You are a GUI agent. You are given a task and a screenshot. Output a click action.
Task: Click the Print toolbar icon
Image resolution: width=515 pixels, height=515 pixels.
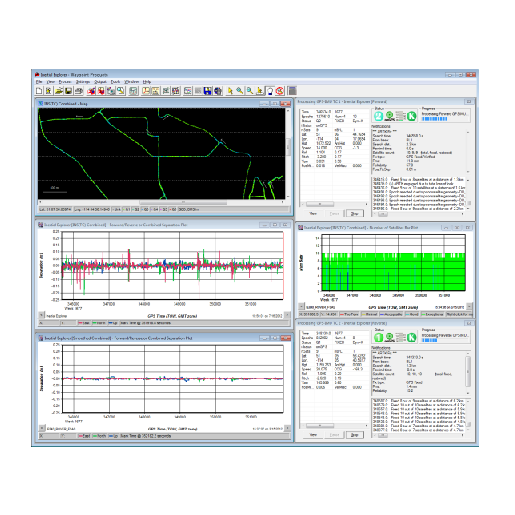(x=79, y=91)
